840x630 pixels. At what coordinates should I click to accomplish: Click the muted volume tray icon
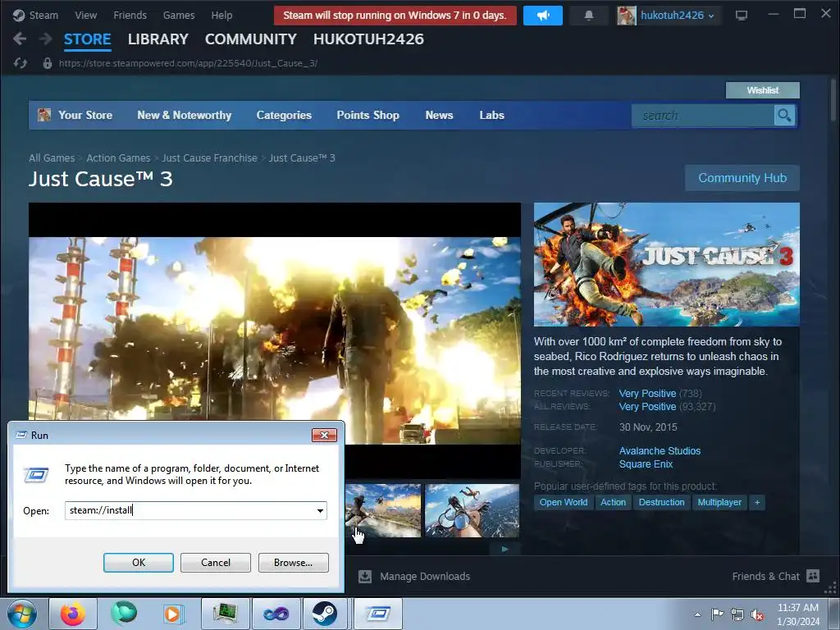[757, 614]
